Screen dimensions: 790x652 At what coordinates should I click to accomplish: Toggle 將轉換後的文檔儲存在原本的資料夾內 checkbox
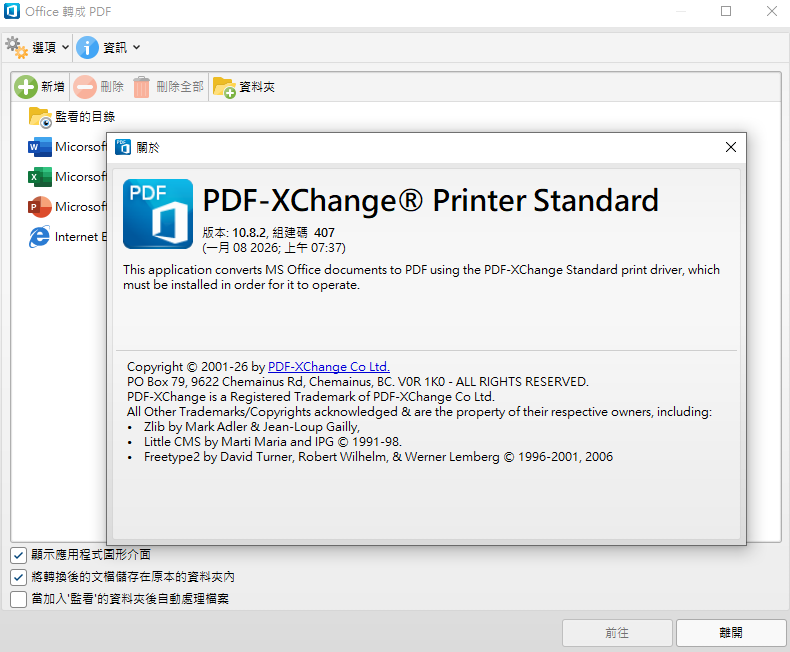18,577
